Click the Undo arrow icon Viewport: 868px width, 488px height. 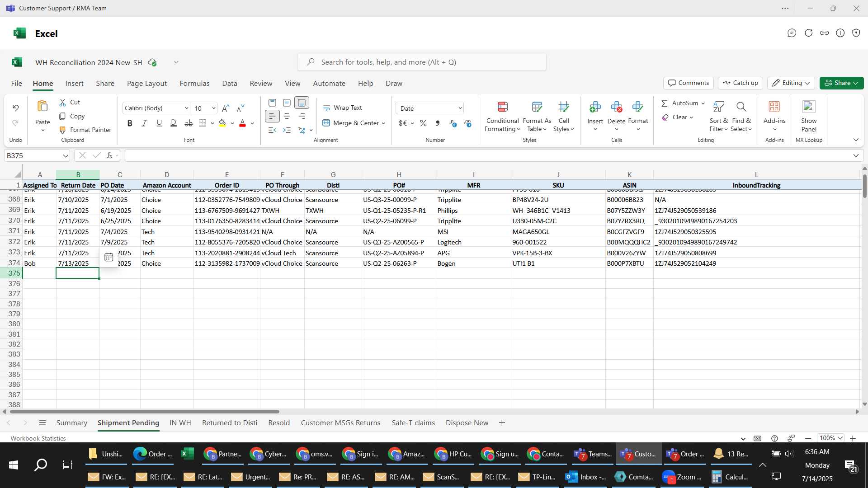pos(15,108)
